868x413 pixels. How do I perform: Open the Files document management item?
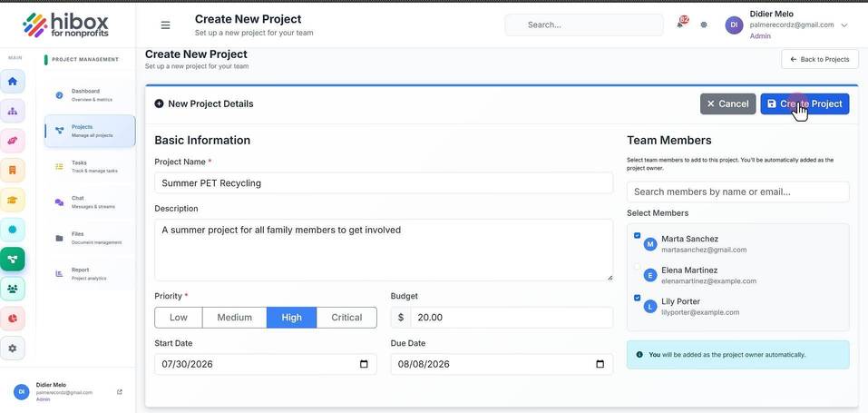pyautogui.click(x=90, y=239)
